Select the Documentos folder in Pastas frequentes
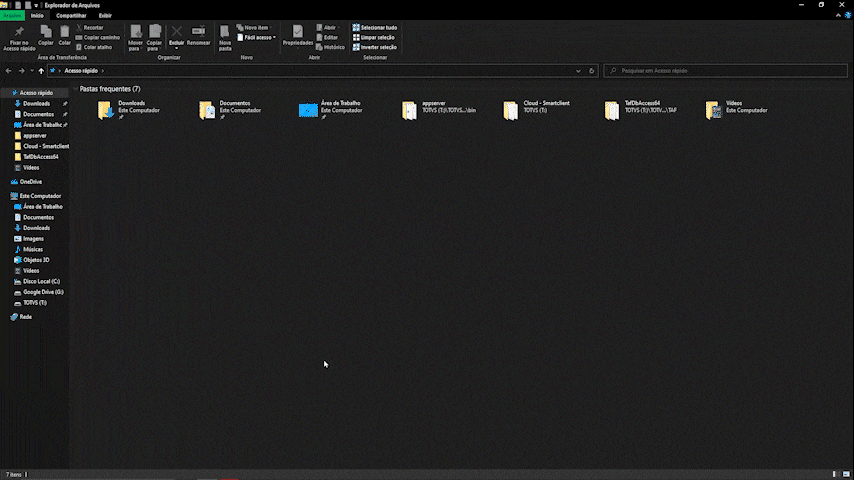This screenshot has width=854, height=480. pyautogui.click(x=230, y=109)
